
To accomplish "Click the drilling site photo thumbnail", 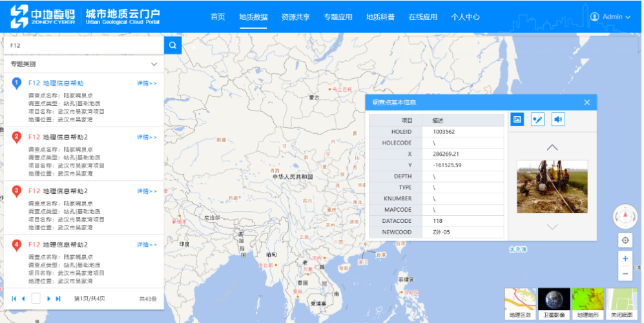I will [552, 187].
